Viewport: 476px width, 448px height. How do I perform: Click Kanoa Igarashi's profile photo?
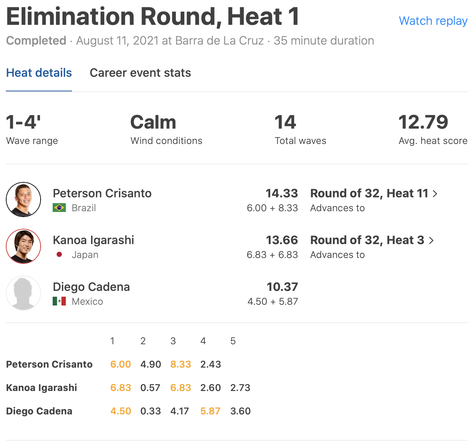tap(23, 246)
